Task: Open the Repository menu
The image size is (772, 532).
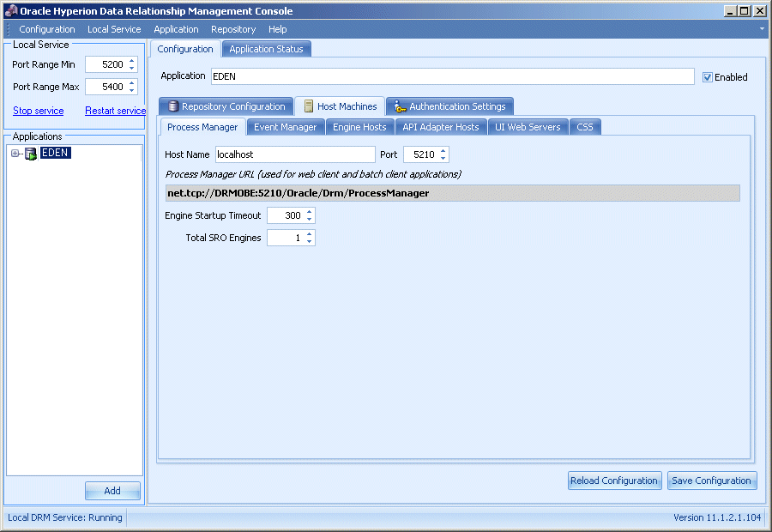Action: 233,29
